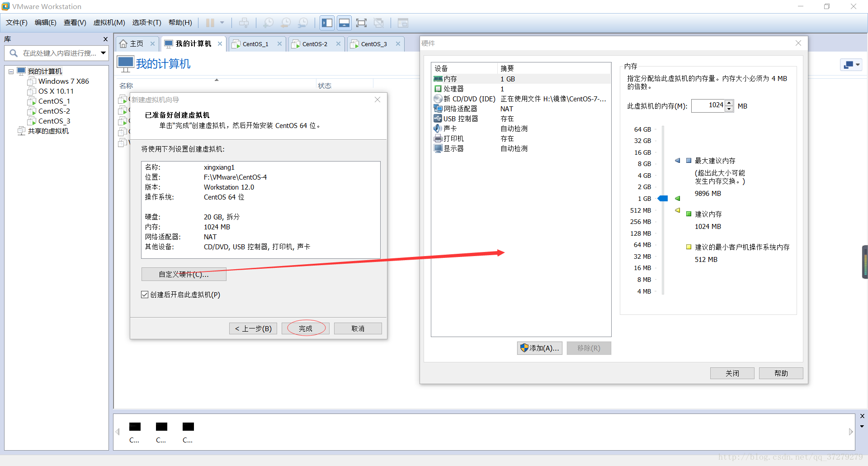Click the send Ctrl+Alt+Del toolbar icon
The width and height of the screenshot is (868, 466).
[244, 23]
